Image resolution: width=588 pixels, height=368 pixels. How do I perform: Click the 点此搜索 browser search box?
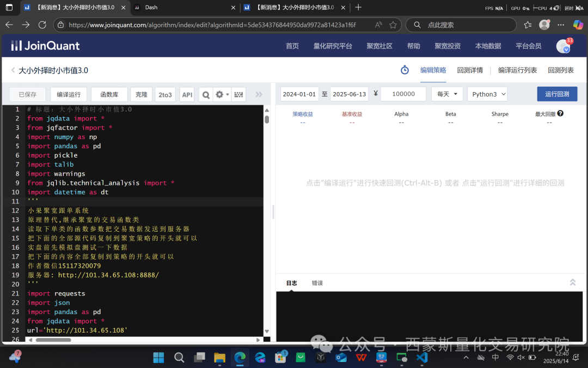[x=461, y=25]
